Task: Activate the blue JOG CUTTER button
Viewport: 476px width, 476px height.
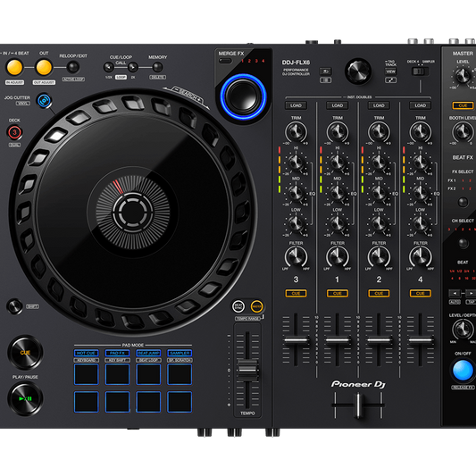Action: point(44,101)
